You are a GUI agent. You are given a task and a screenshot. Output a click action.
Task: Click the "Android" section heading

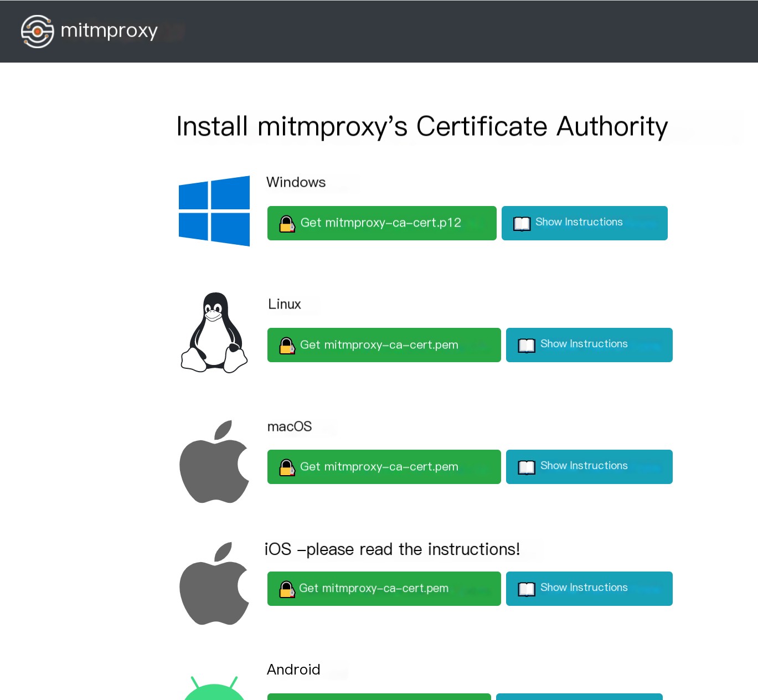pyautogui.click(x=293, y=670)
